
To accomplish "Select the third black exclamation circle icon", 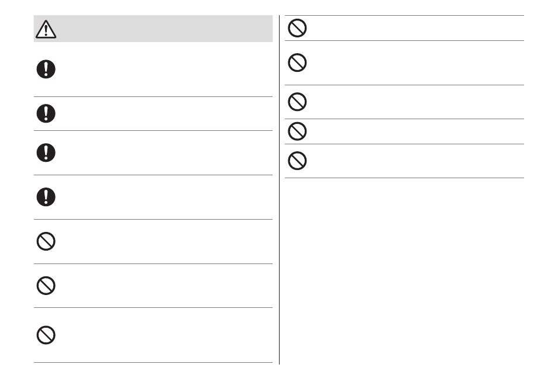I will click(x=46, y=152).
